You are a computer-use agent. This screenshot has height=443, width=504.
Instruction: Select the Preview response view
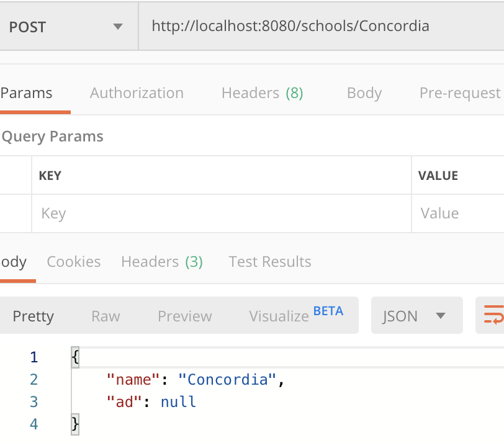click(185, 316)
